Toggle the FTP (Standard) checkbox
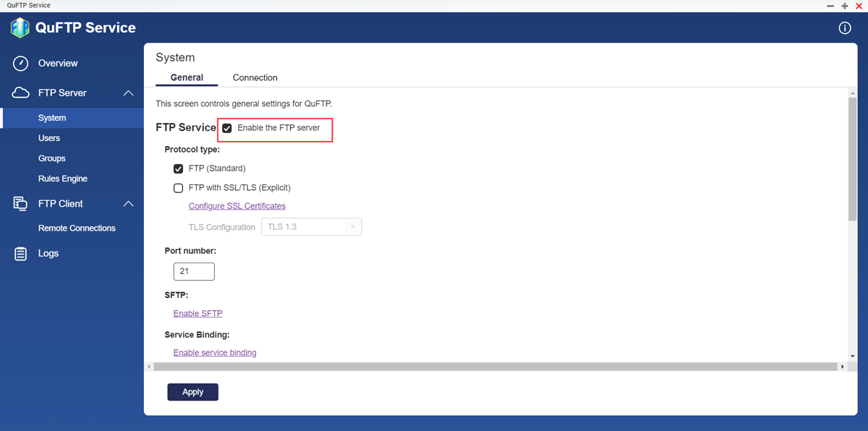 pyautogui.click(x=178, y=168)
